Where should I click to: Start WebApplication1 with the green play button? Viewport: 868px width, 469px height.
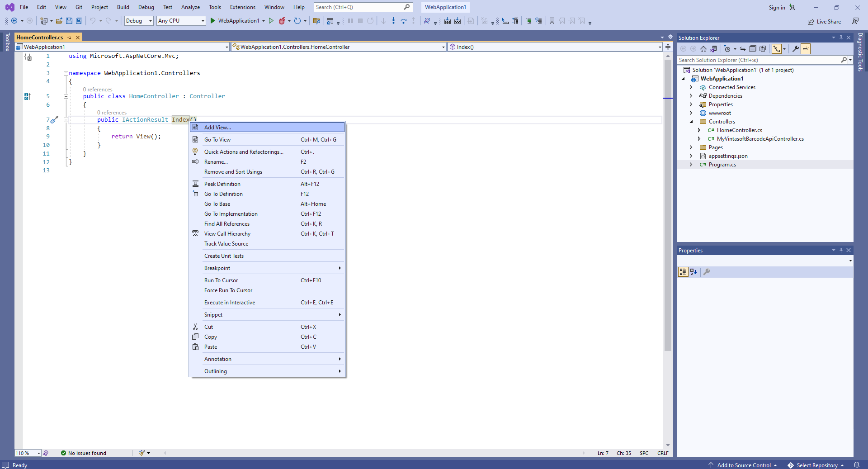pos(213,21)
